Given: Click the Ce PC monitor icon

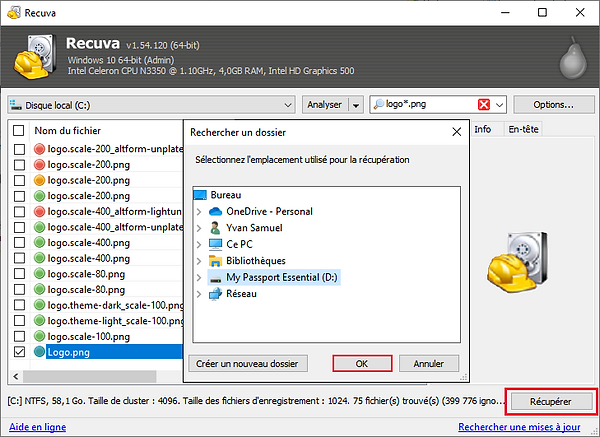Looking at the screenshot, I should pos(215,244).
